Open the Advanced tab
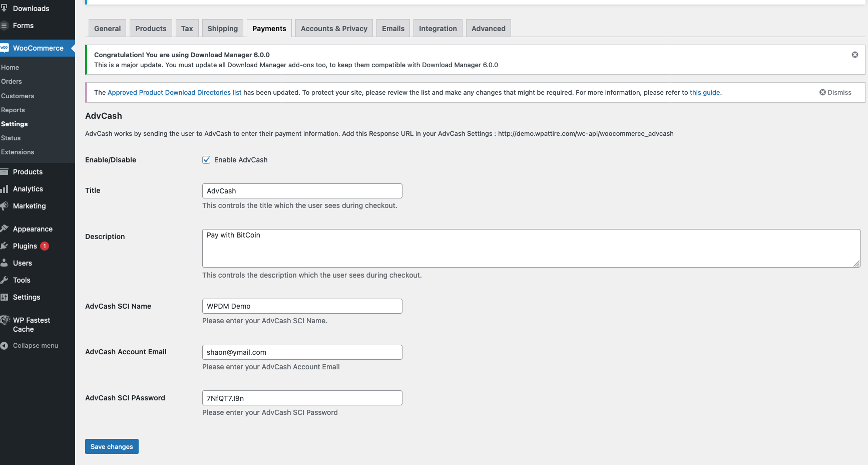Image resolution: width=868 pixels, height=465 pixels. 488,29
